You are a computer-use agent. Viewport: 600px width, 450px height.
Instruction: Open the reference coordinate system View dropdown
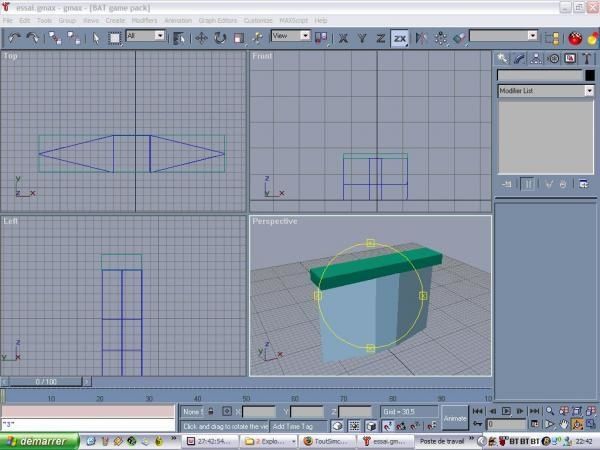[305, 36]
